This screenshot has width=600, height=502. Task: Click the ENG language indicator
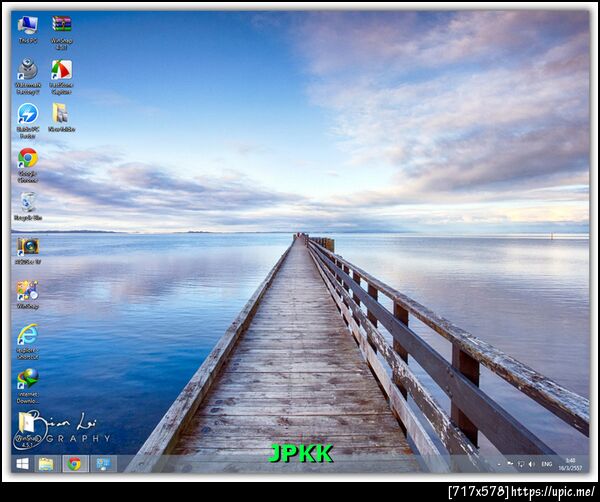[547, 464]
